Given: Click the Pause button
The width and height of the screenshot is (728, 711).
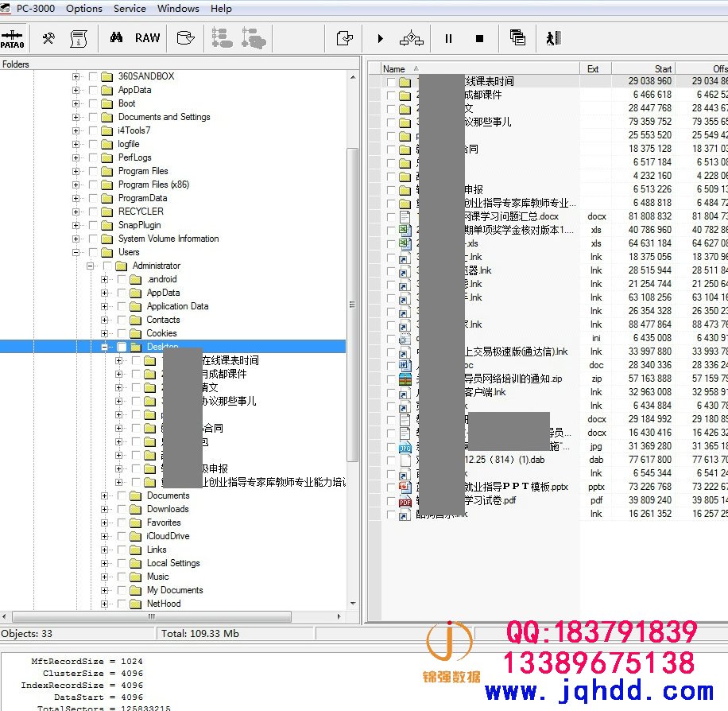Looking at the screenshot, I should [x=448, y=38].
